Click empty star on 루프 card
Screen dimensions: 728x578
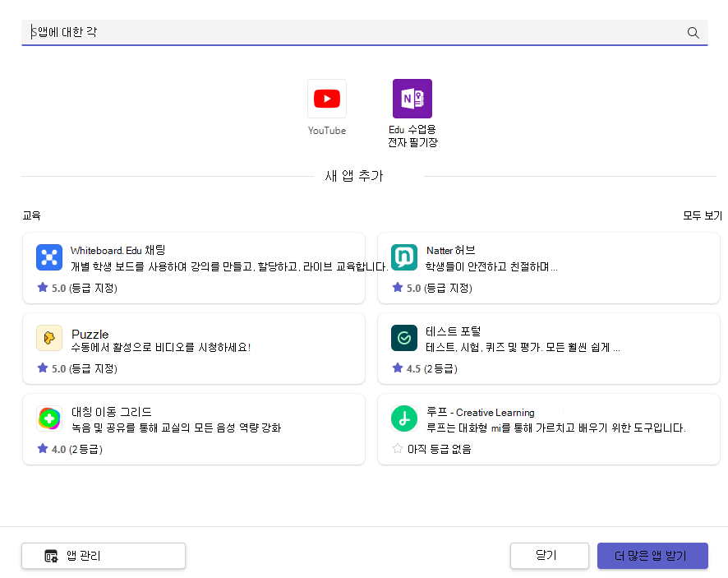pyautogui.click(x=398, y=448)
